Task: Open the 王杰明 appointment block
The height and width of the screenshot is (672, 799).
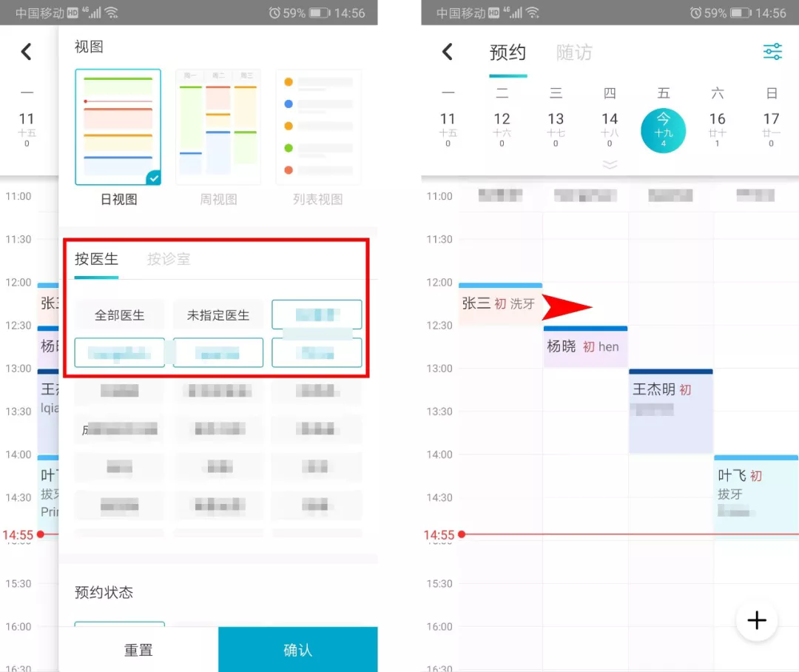Action: (x=670, y=411)
